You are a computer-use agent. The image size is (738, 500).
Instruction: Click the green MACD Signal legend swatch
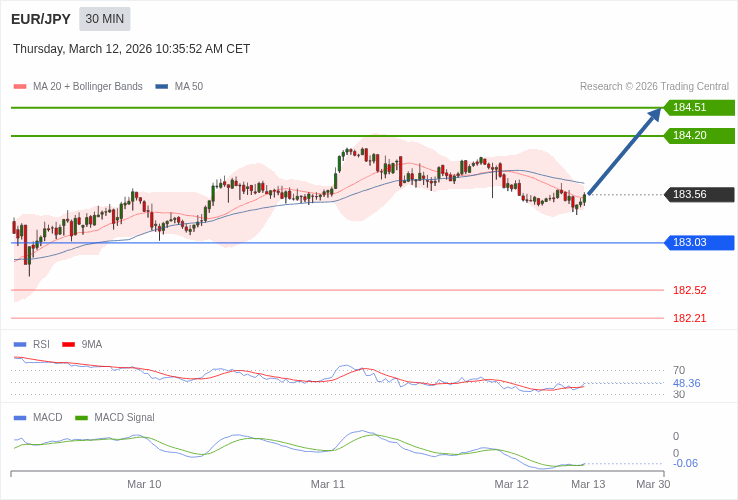click(81, 418)
